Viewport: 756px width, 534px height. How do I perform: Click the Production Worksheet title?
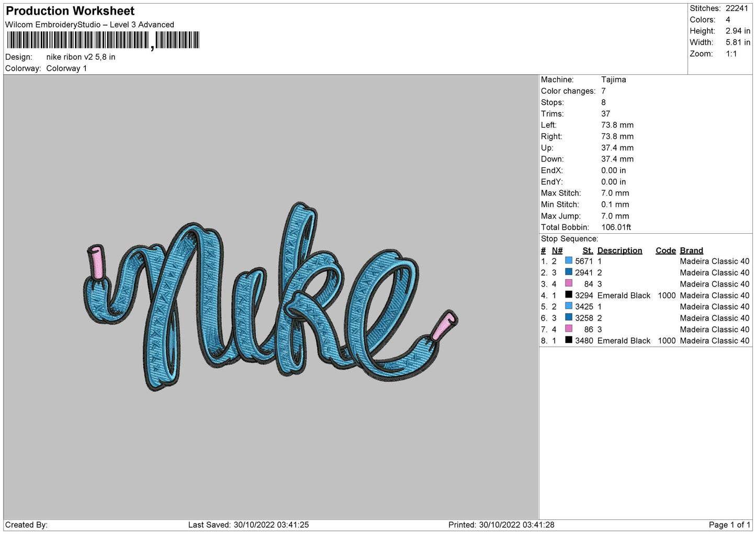[70, 11]
